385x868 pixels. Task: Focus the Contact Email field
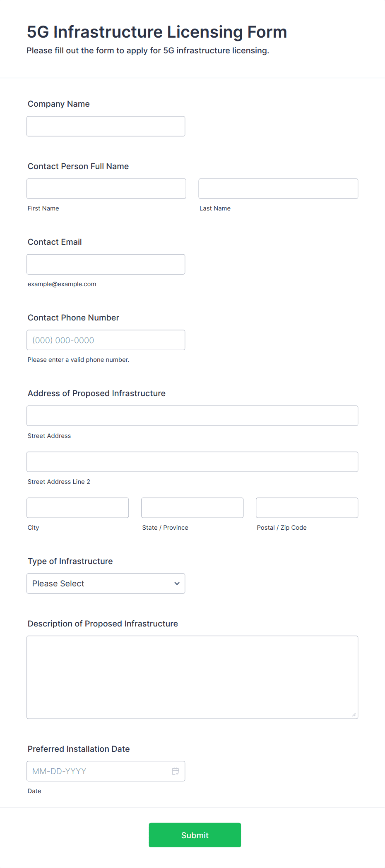106,264
